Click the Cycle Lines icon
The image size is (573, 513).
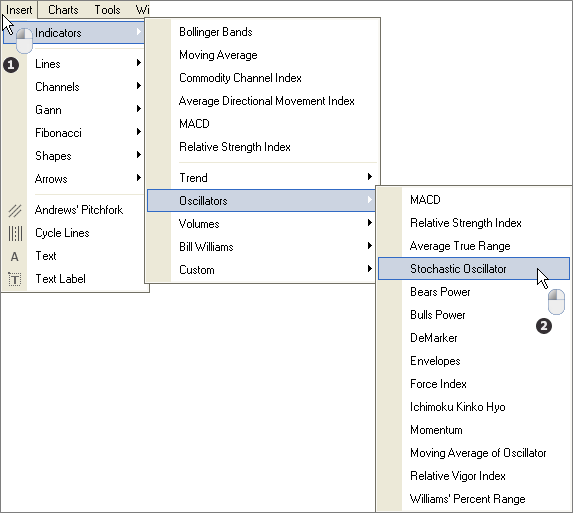pyautogui.click(x=15, y=233)
